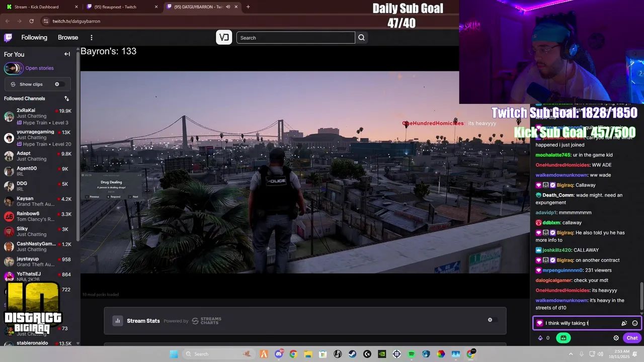Click the chat identity badge in input

click(540, 323)
